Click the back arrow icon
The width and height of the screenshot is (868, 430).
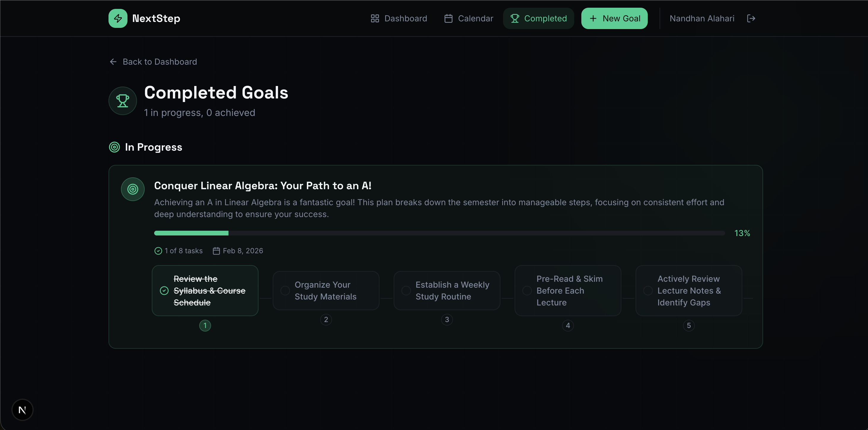(113, 62)
